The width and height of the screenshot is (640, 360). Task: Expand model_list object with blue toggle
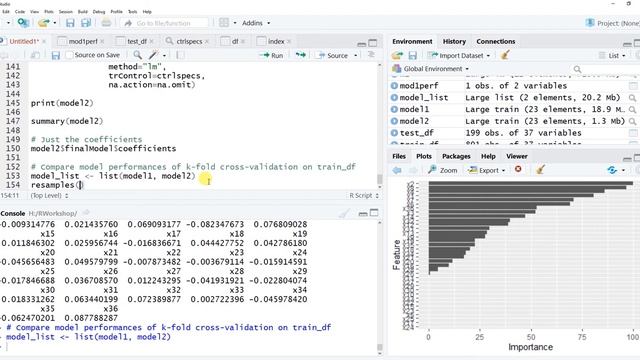394,98
